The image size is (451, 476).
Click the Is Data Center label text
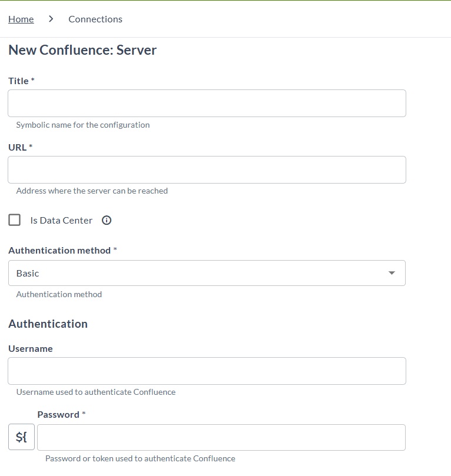click(x=61, y=220)
